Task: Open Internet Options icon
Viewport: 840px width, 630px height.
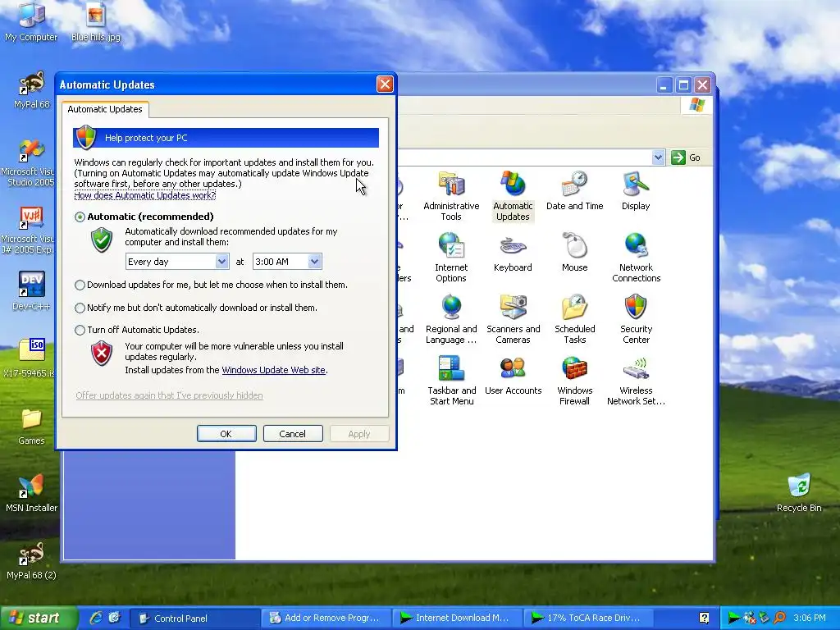Action: coord(451,258)
